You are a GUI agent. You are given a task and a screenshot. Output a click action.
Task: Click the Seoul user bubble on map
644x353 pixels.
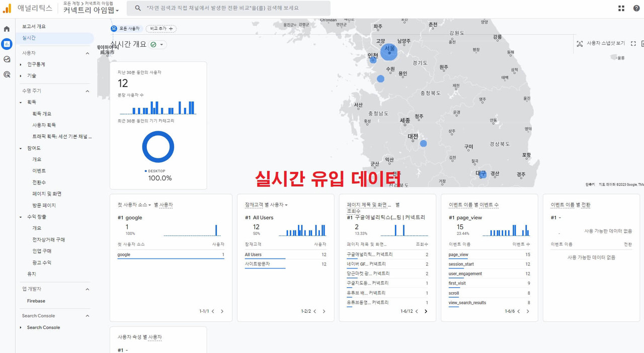click(389, 51)
